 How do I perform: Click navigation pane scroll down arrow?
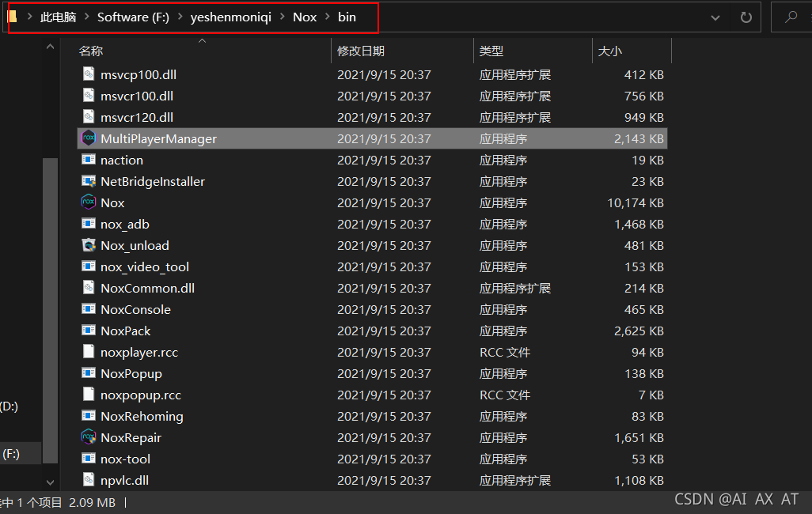(x=50, y=482)
